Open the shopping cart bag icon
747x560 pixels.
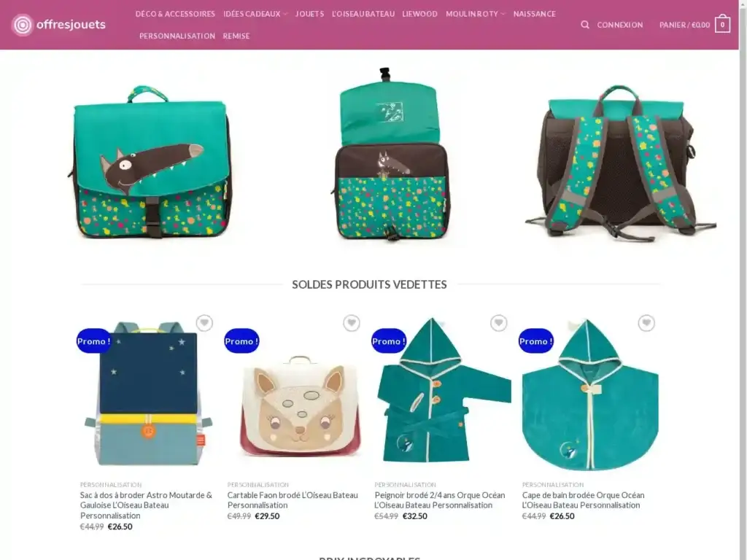[722, 24]
